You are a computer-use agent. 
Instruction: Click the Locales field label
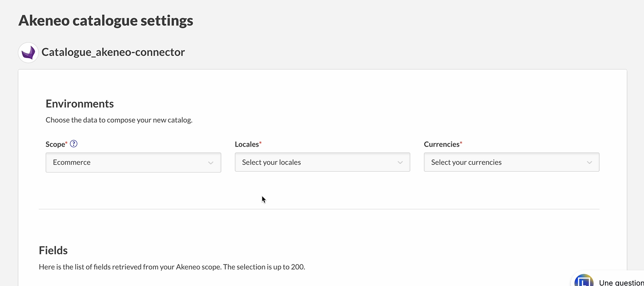point(247,144)
